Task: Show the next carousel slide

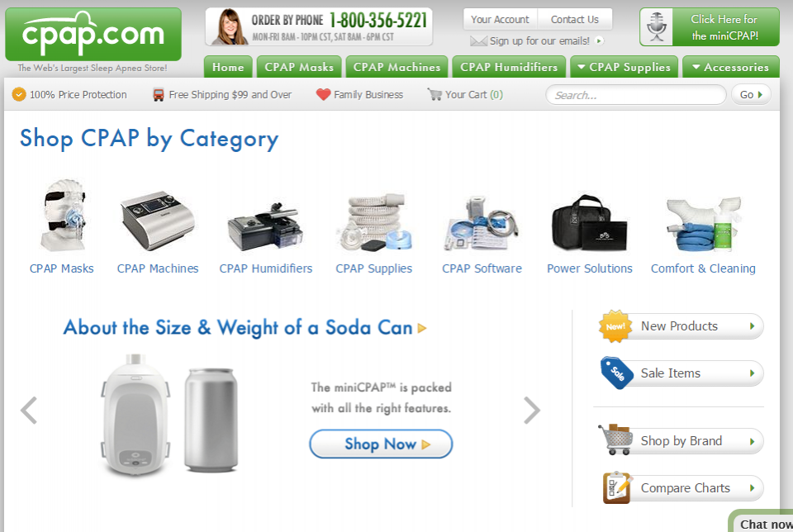Action: pos(531,410)
